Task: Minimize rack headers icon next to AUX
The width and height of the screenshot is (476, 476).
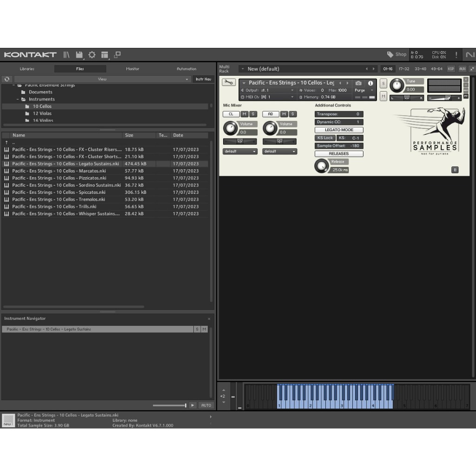Action: click(472, 69)
